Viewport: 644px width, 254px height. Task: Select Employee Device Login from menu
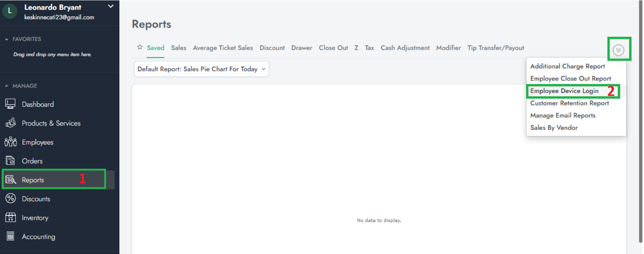[x=564, y=91]
